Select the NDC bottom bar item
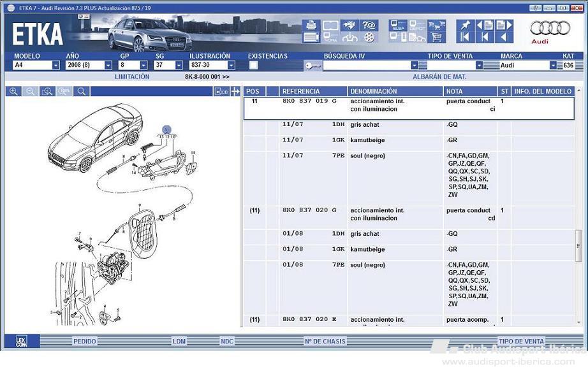588x367 pixels. pos(227,342)
